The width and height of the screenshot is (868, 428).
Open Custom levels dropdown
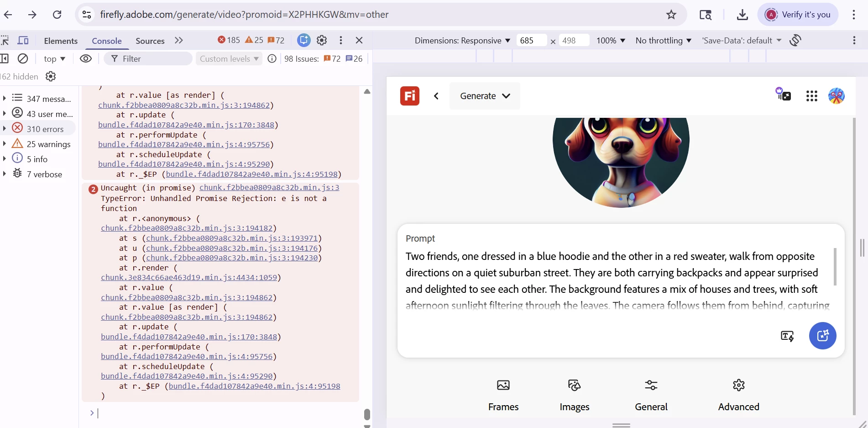pyautogui.click(x=229, y=58)
